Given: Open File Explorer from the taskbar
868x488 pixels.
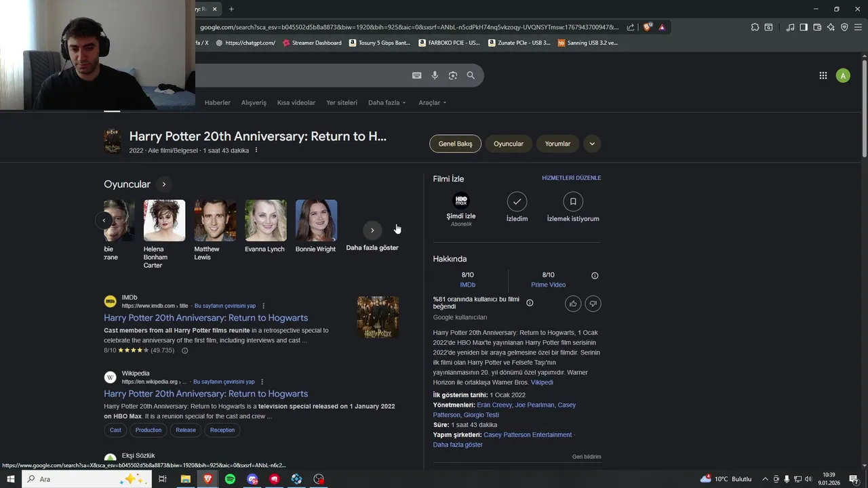Looking at the screenshot, I should tap(185, 479).
